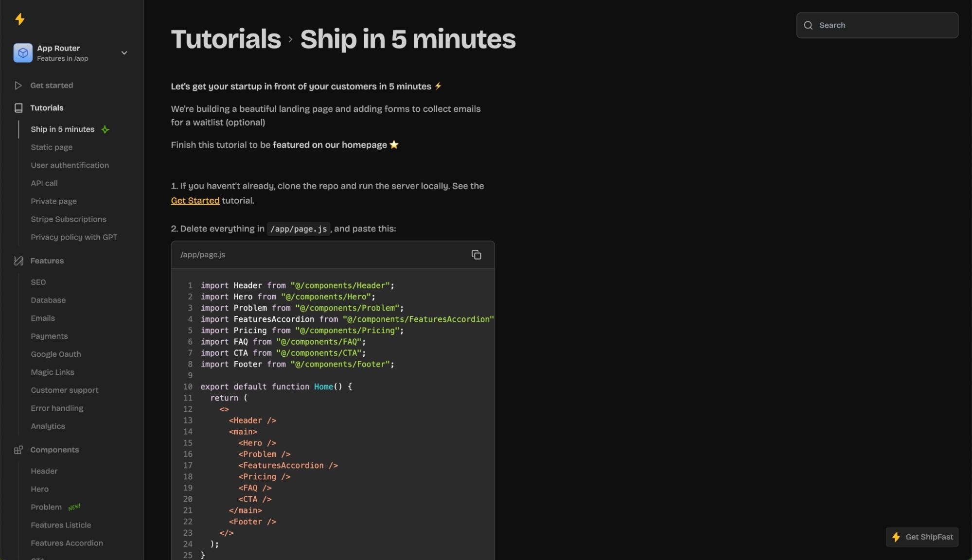Screen dimensions: 972x560
Task: Focus the Search input field
Action: coord(877,25)
